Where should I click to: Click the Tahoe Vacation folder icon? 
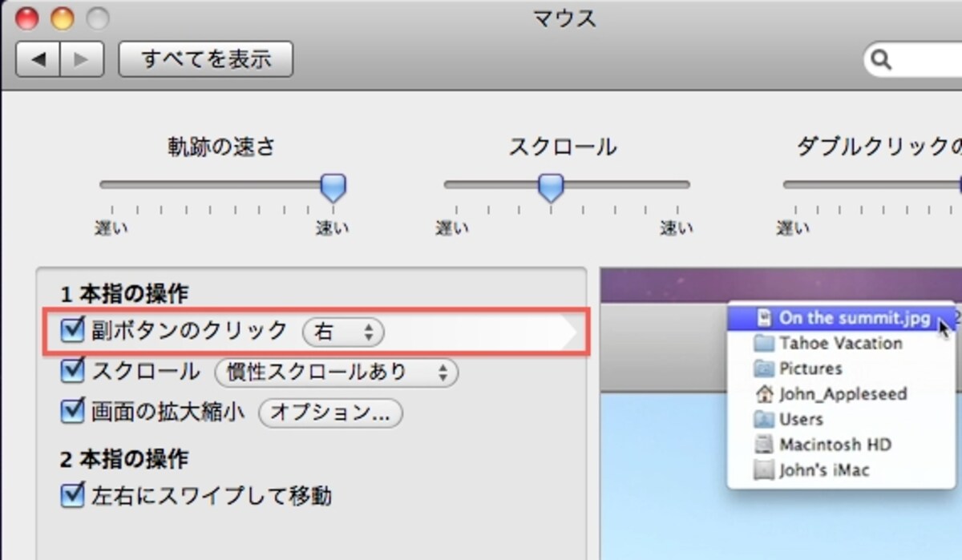point(764,344)
